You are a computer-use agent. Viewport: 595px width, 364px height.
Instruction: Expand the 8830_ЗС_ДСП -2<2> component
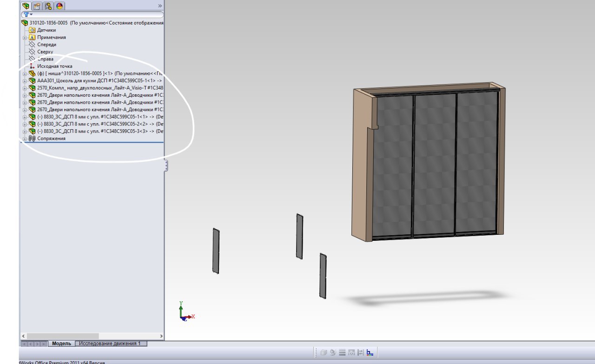click(24, 124)
